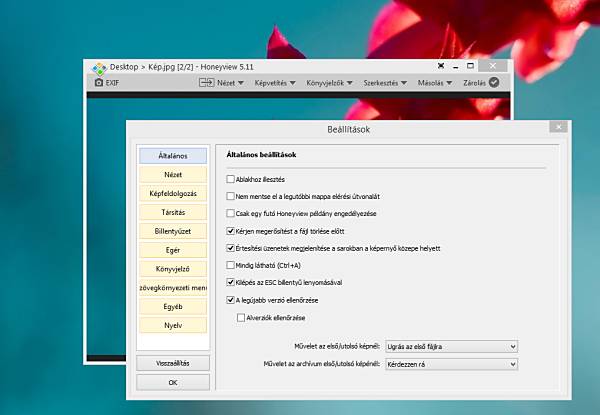Select the Billentyűzet settings tab
This screenshot has height=415, width=600.
[x=173, y=231]
